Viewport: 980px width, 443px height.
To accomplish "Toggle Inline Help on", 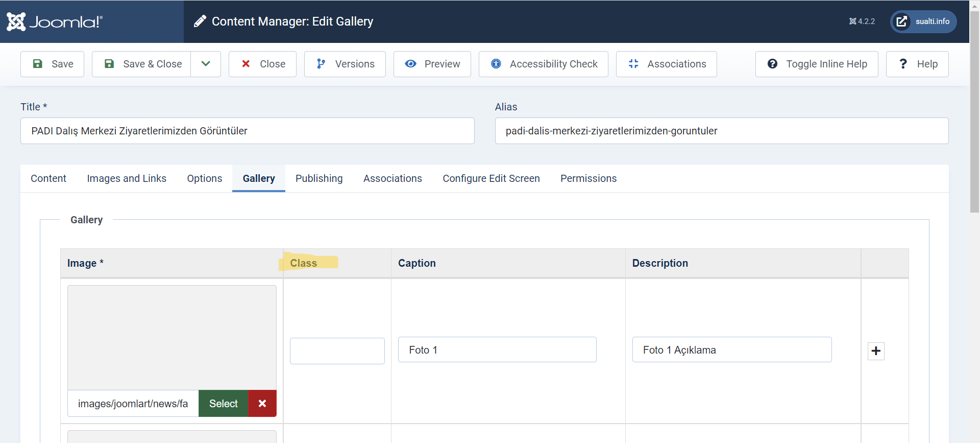I will click(x=817, y=64).
